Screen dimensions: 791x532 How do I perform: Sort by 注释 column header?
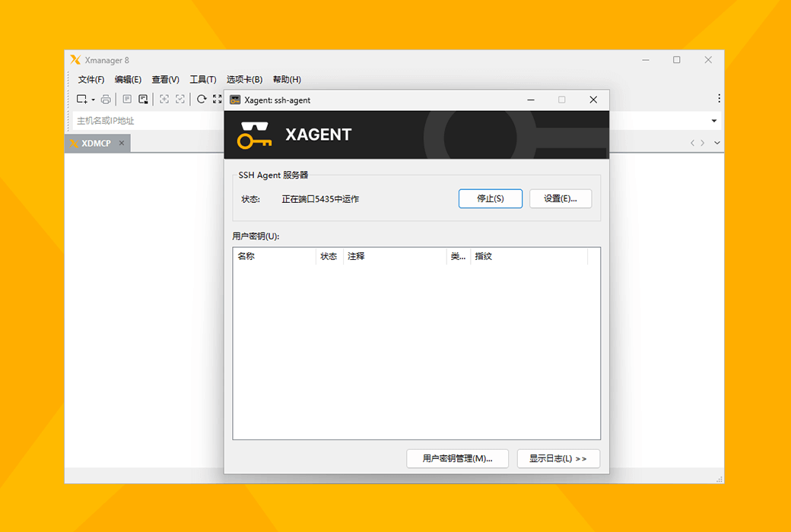pos(395,256)
